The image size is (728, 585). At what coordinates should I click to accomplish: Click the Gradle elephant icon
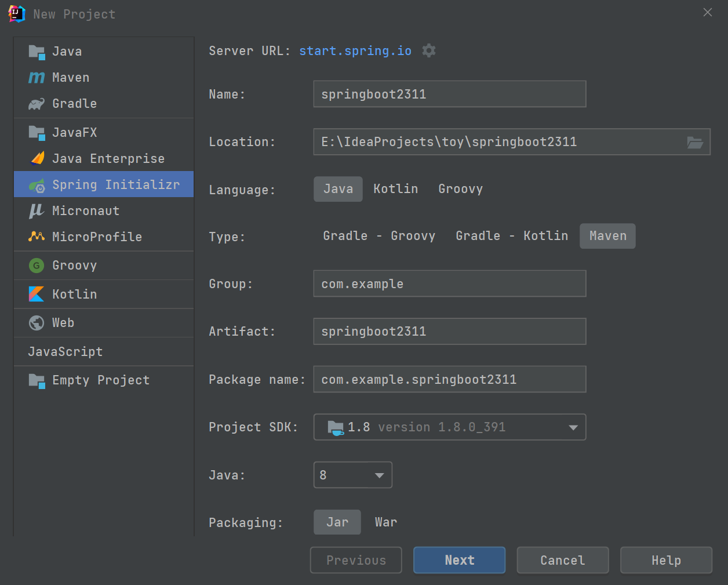pos(37,104)
